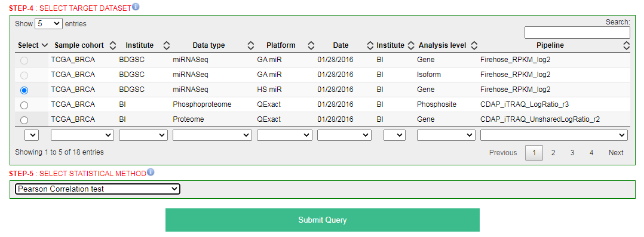The height and width of the screenshot is (237, 644).
Task: Go to page 2 of entries
Action: coord(553,153)
